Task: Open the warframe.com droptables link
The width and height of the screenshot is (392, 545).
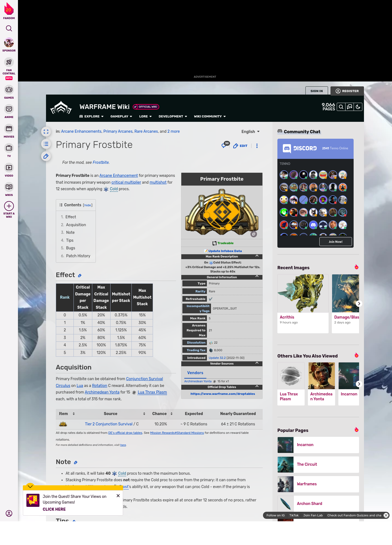Action: click(x=223, y=394)
